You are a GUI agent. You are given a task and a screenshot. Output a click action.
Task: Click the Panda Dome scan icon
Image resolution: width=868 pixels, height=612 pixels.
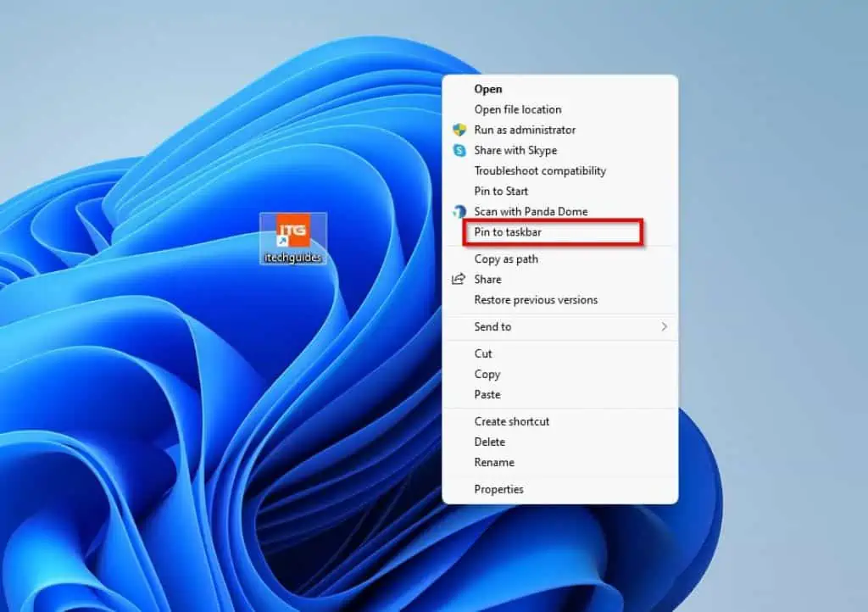point(459,211)
